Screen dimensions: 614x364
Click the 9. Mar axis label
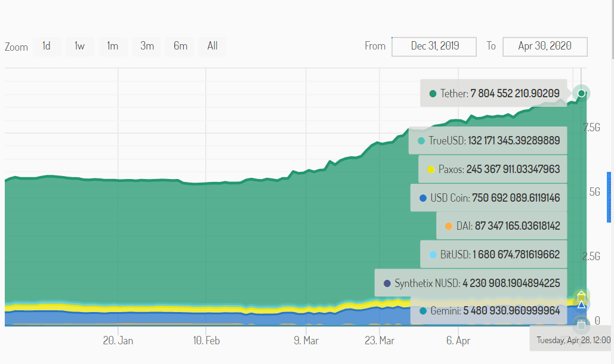(x=306, y=341)
